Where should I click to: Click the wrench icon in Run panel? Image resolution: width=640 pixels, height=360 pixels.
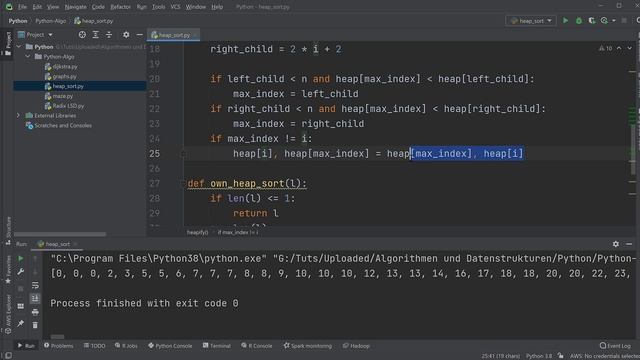[20, 272]
